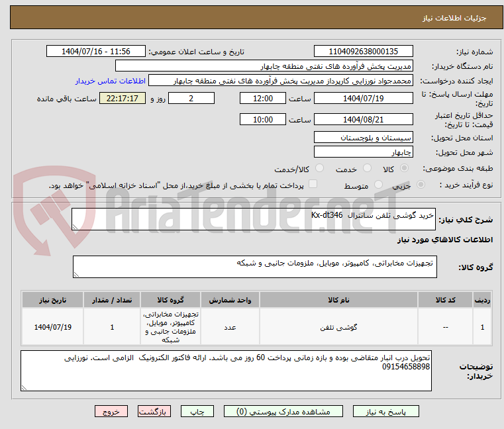Click the buyer organization name field
The width and height of the screenshot is (504, 429).
(264, 66)
